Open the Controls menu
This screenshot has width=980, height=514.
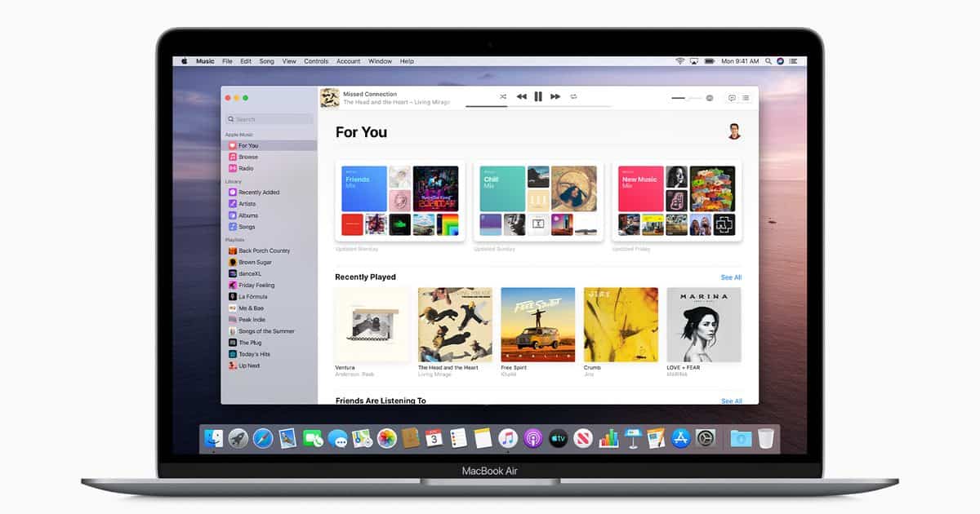[316, 61]
